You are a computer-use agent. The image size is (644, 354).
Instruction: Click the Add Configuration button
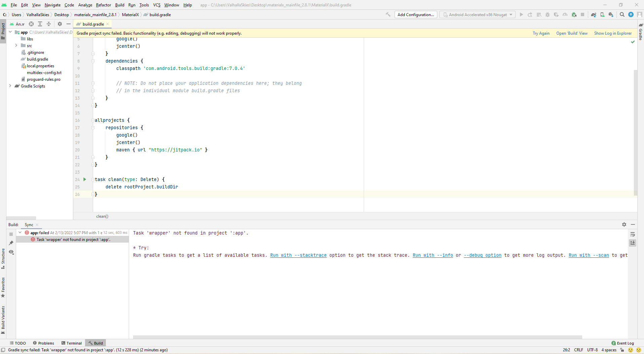click(x=416, y=14)
